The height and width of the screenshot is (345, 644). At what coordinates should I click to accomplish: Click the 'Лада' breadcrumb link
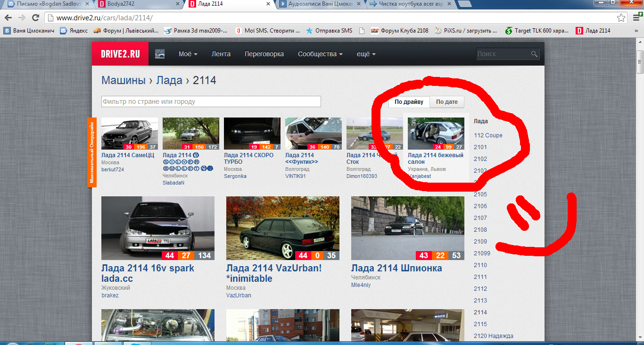click(169, 80)
